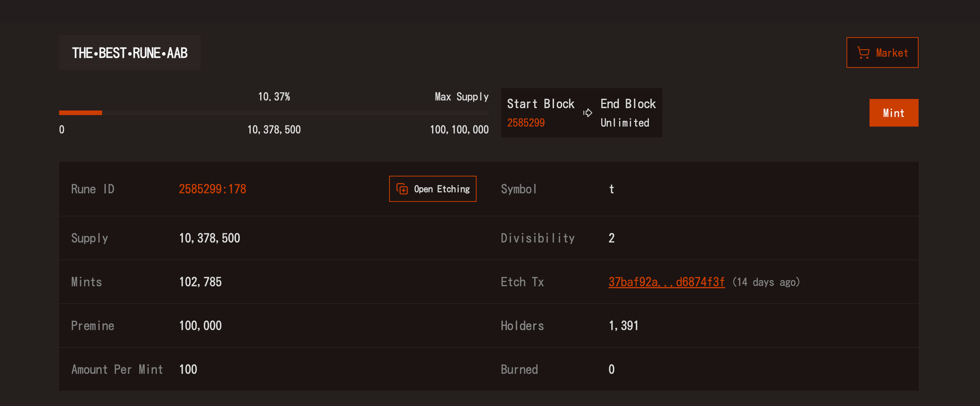Click the arrow icon between Start and End Block
The image size is (980, 406).
point(588,113)
